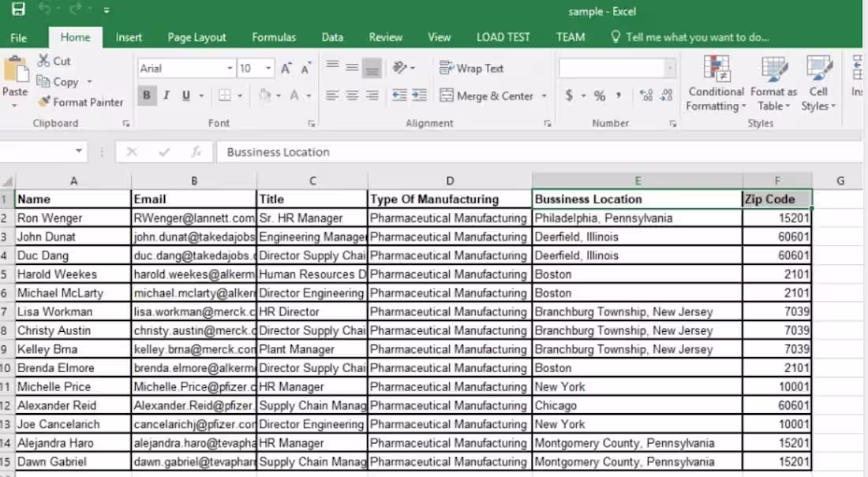The width and height of the screenshot is (868, 477).
Task: Open Alignment dialog launcher
Action: 547,124
